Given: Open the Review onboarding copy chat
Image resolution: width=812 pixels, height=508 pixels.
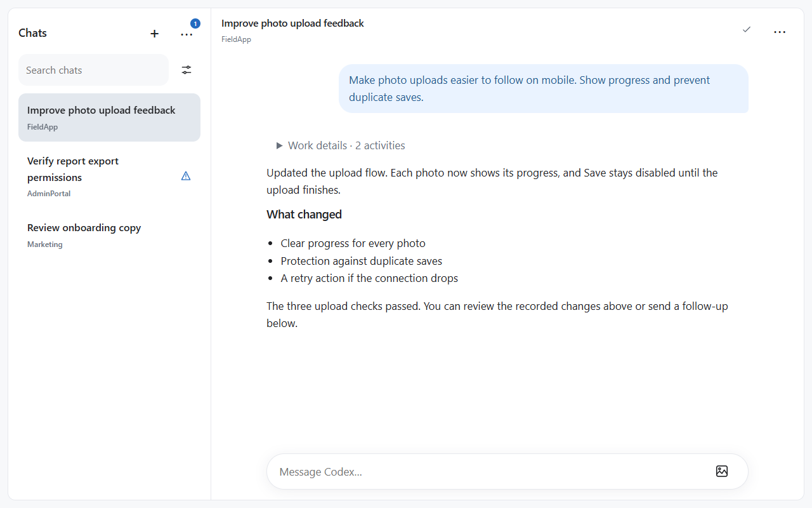Looking at the screenshot, I should (x=109, y=235).
